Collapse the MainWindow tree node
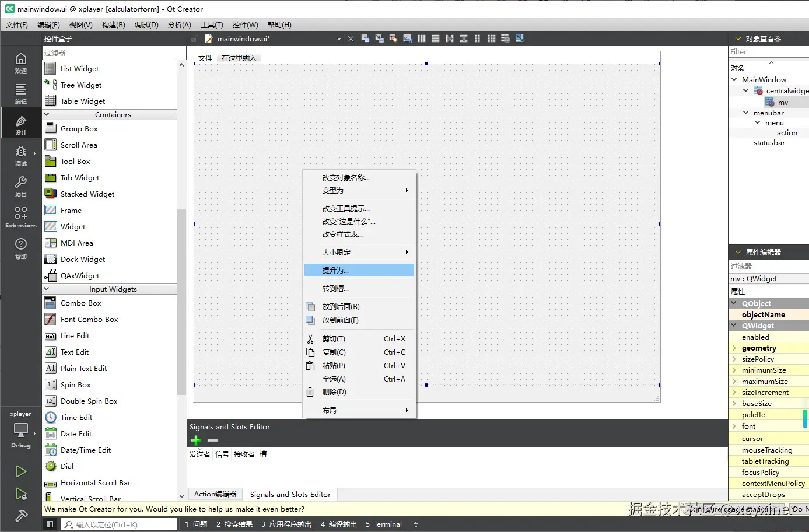Screen dimensions: 809x532 [734, 79]
